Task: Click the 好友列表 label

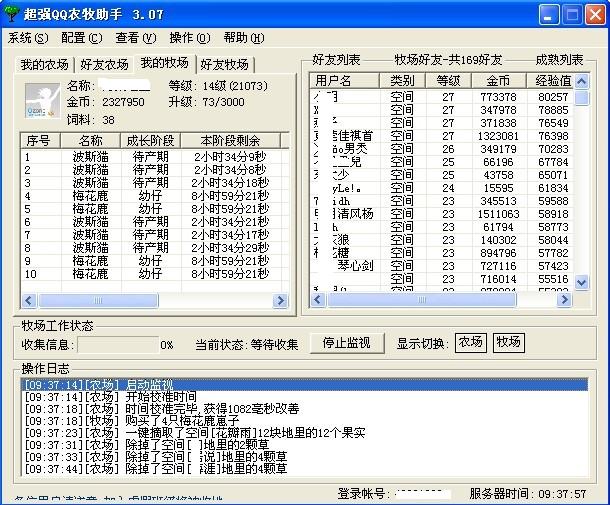Action: [336, 60]
